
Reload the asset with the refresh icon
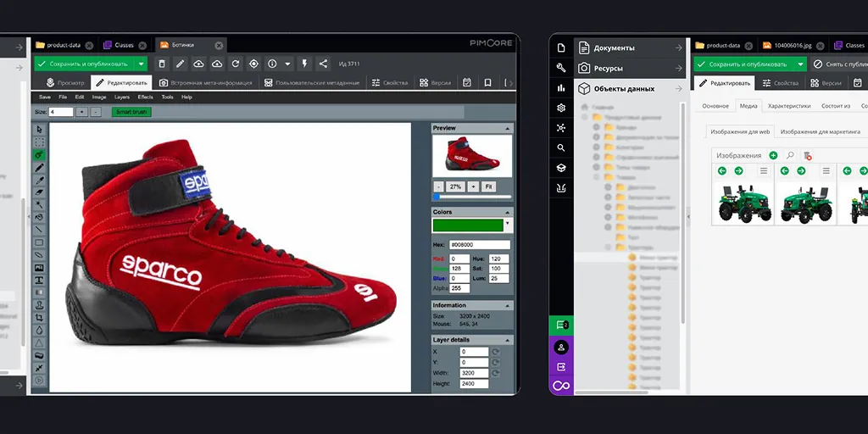tap(236, 64)
